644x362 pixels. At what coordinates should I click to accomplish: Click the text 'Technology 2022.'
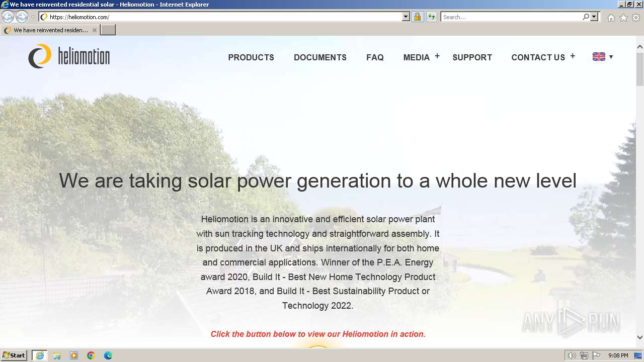point(318,306)
